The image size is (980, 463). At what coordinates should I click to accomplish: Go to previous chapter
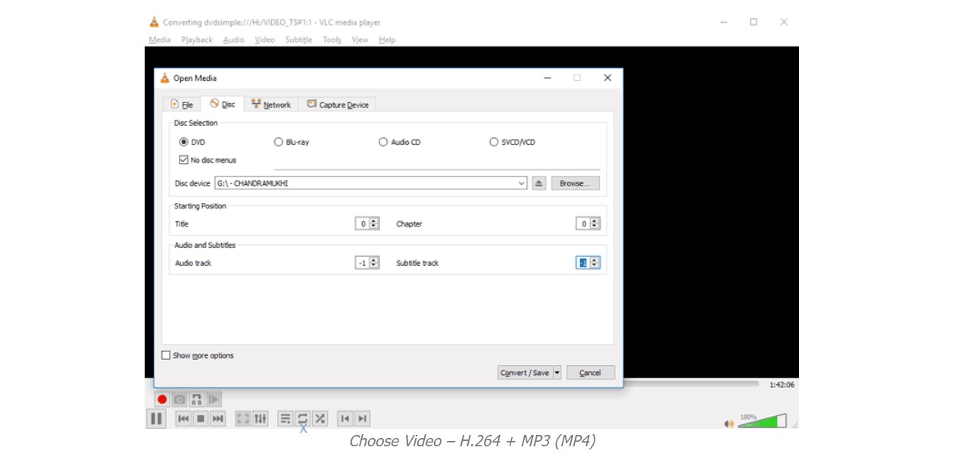click(x=345, y=418)
